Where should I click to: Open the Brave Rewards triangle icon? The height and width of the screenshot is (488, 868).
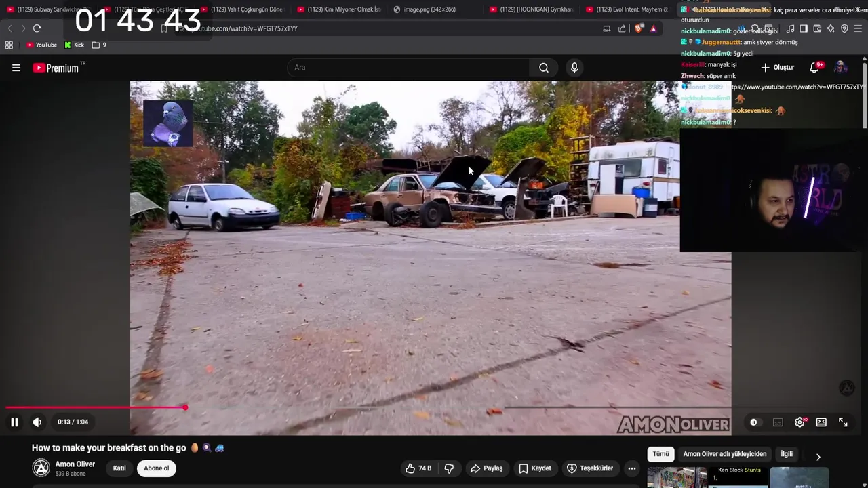(653, 28)
